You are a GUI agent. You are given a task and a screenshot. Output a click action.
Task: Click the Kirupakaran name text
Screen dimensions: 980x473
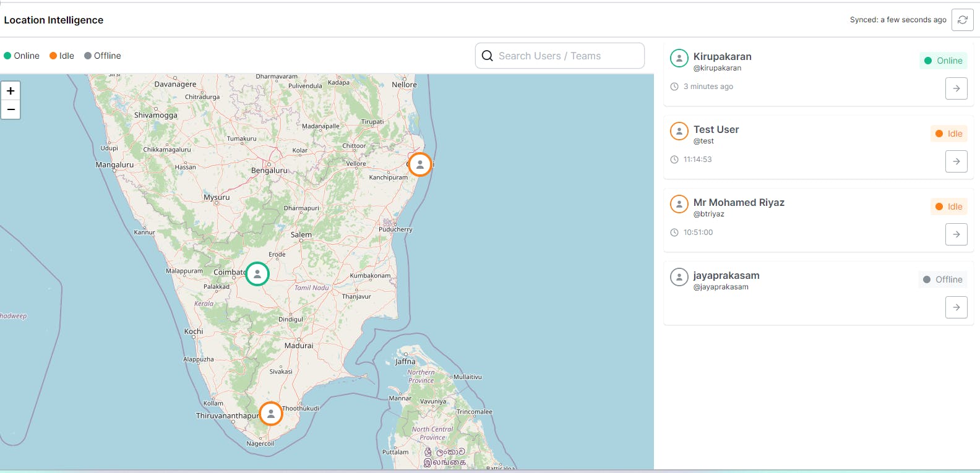[722, 56]
